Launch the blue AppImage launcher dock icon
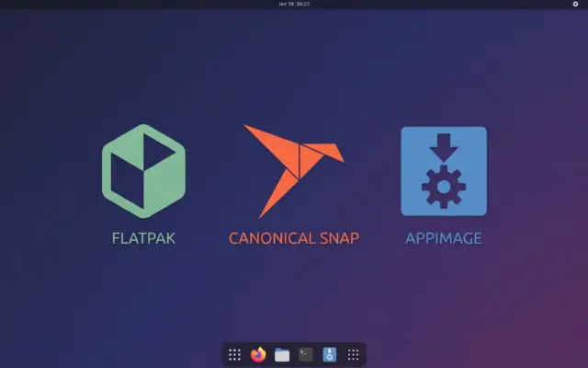This screenshot has height=368, width=588. [x=329, y=354]
